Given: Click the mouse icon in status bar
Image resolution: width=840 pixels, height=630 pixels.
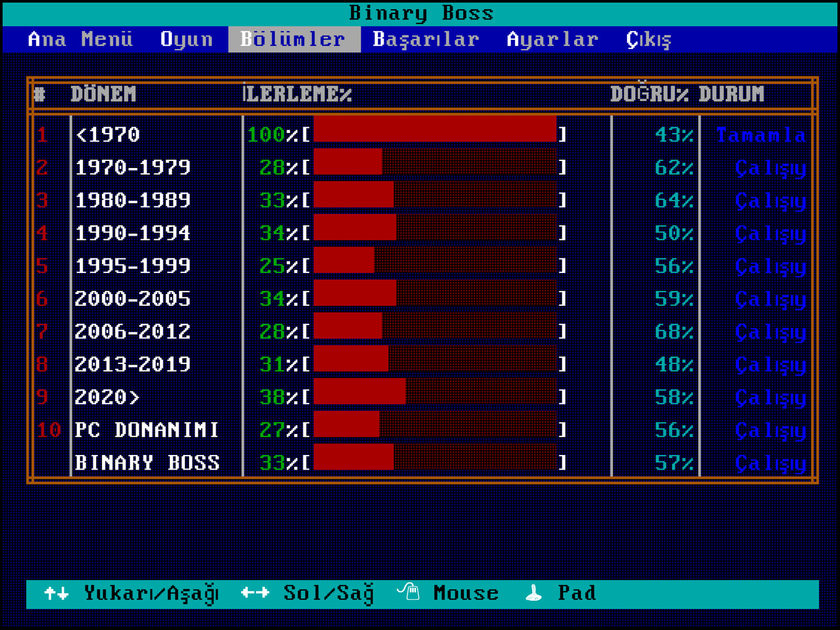Looking at the screenshot, I should click(409, 592).
